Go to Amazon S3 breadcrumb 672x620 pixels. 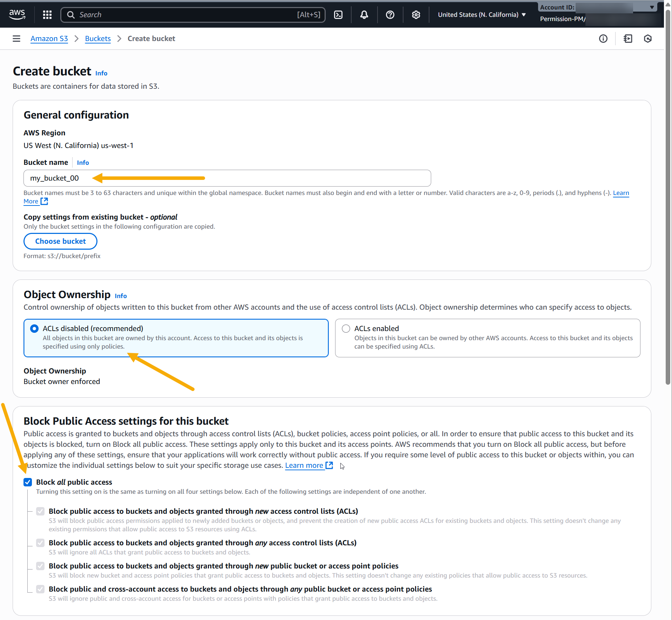tap(49, 39)
